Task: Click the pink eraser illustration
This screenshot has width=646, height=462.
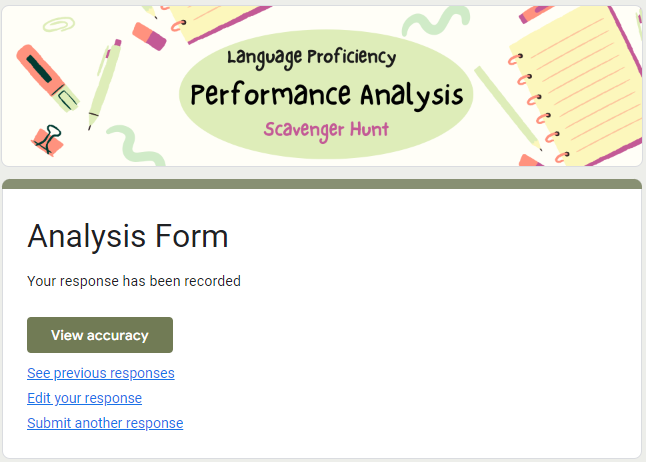Action: (149, 35)
